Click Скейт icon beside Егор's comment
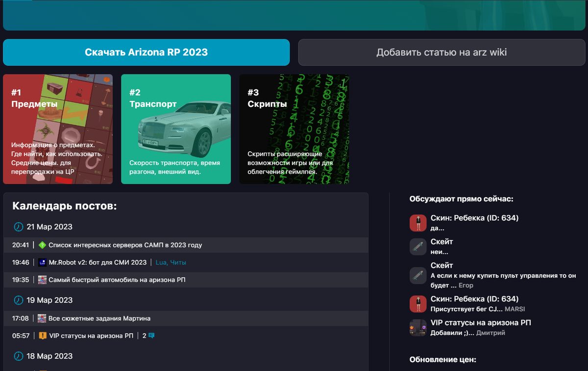This screenshot has width=588, height=371. (418, 275)
